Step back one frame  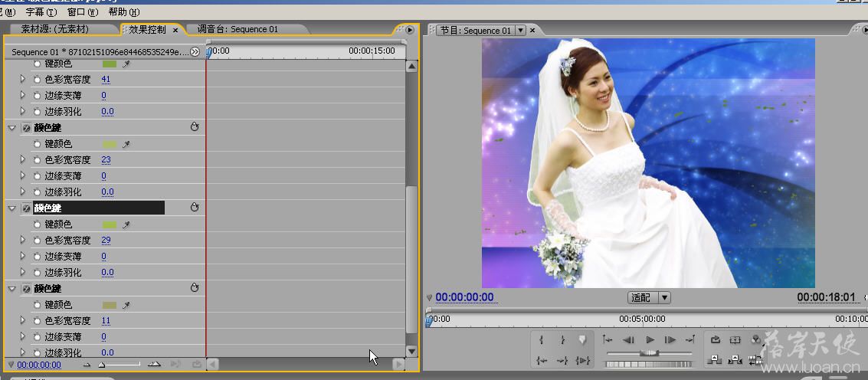pyautogui.click(x=628, y=339)
